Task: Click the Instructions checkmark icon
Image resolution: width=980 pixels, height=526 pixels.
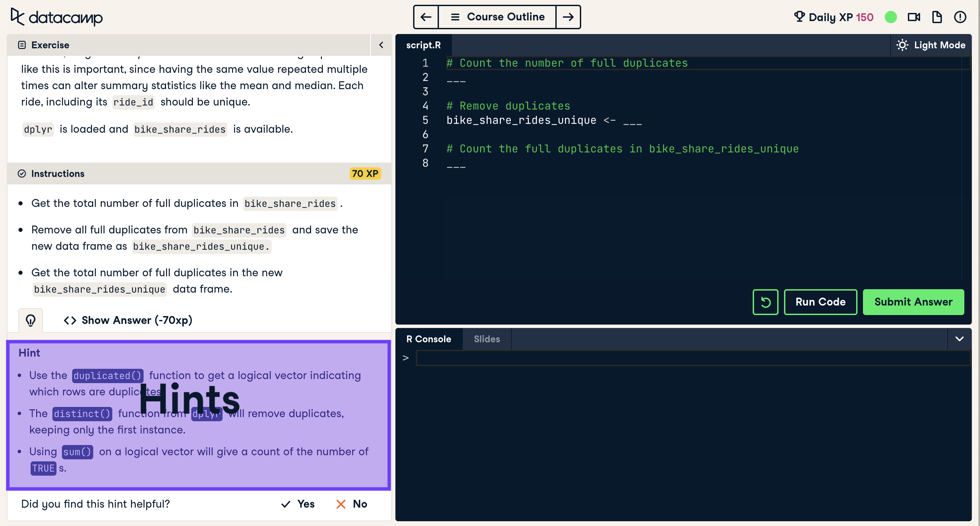Action: click(22, 174)
